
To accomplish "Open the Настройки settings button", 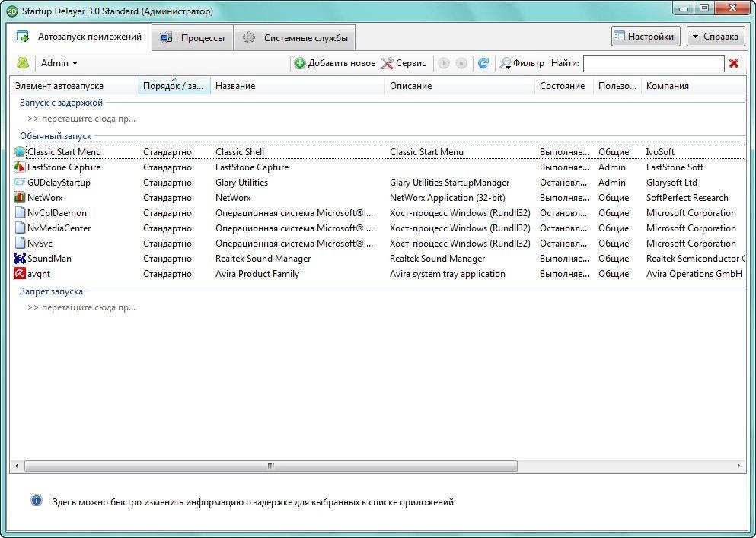I will (x=646, y=37).
